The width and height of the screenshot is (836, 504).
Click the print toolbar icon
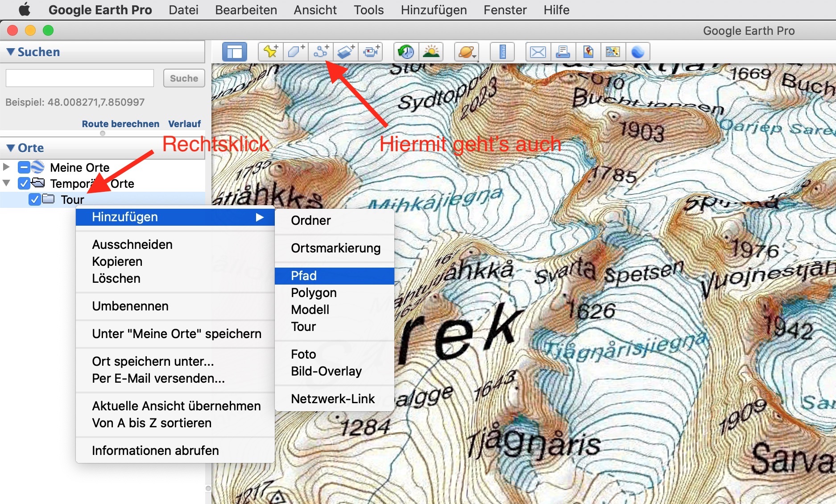click(x=563, y=52)
